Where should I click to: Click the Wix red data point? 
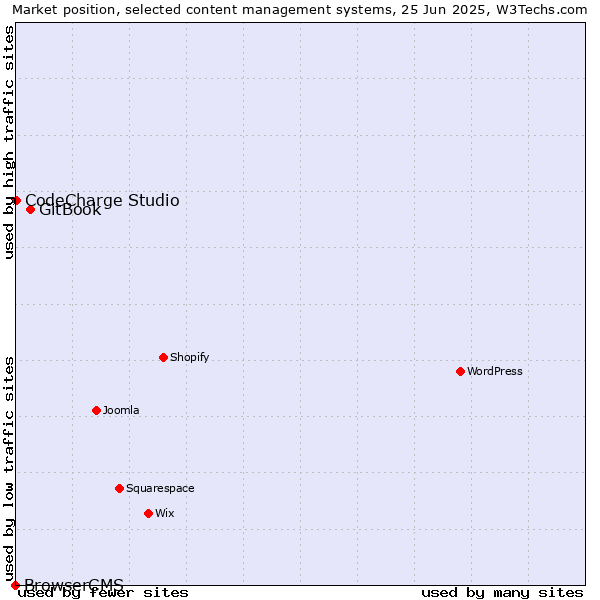(x=148, y=513)
